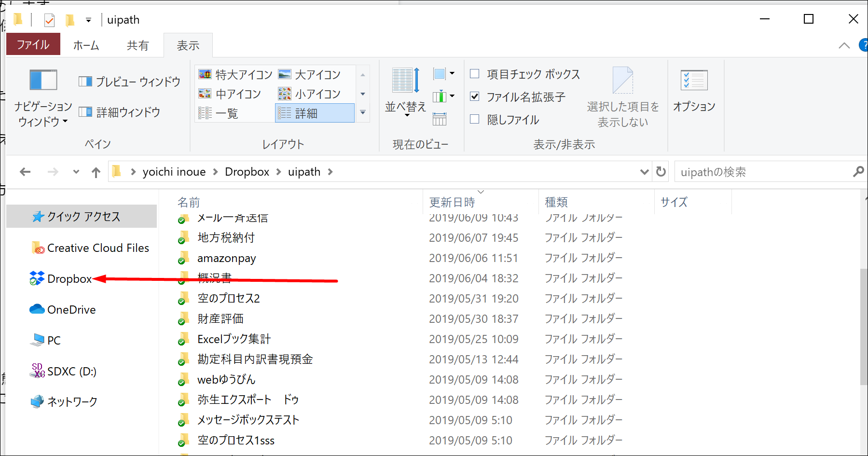
Task: Click yoichi inoue in address path
Action: click(x=174, y=172)
